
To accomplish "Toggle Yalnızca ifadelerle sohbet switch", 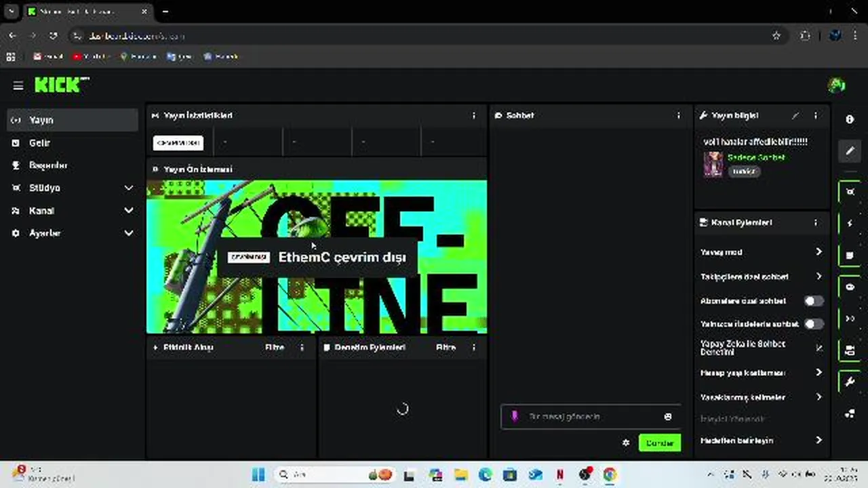I will point(814,324).
